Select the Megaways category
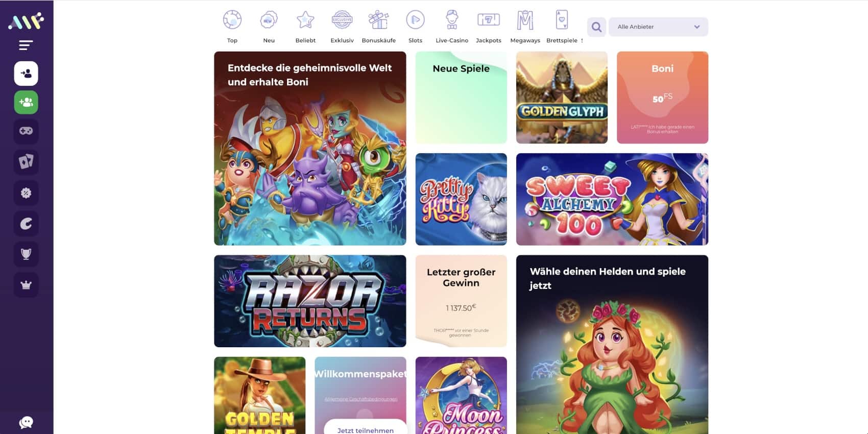Image resolution: width=868 pixels, height=434 pixels. click(x=525, y=27)
